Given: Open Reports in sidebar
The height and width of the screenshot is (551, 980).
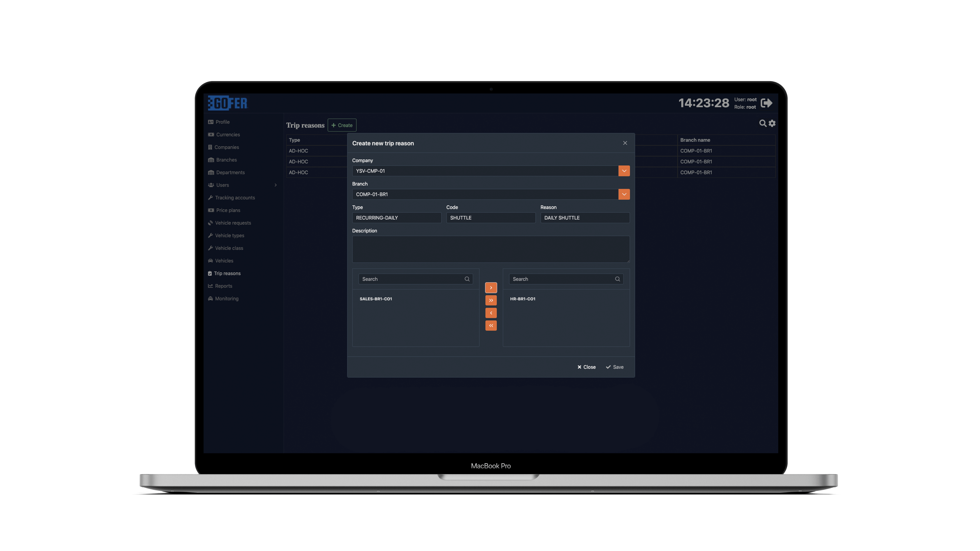Looking at the screenshot, I should [220, 286].
